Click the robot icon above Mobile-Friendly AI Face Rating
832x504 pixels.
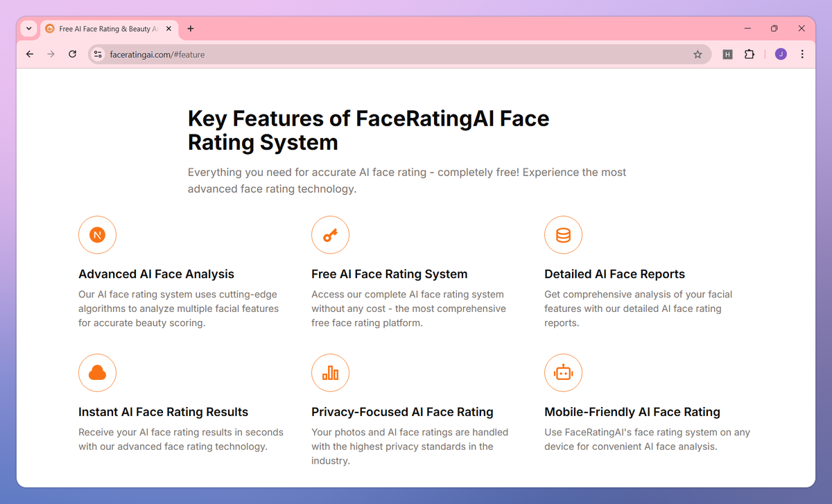click(x=563, y=373)
